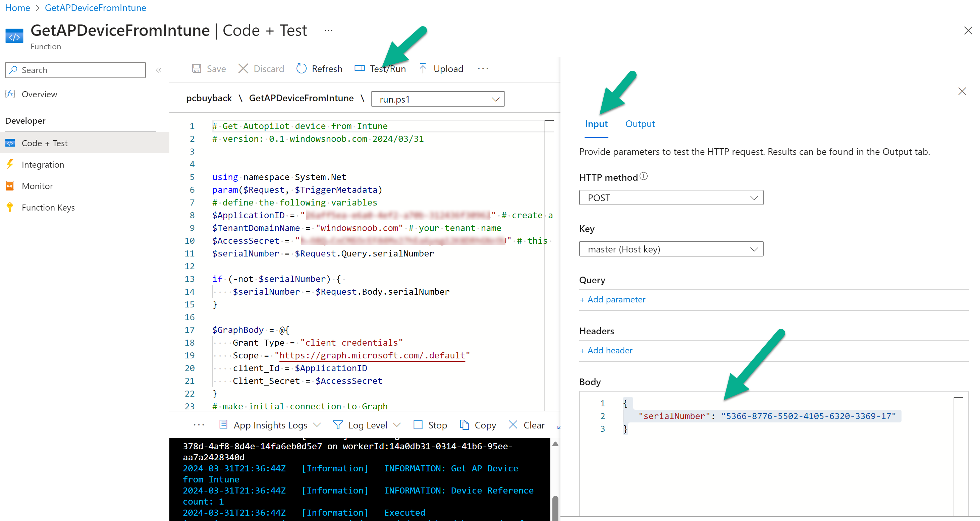Run the function with Test/Run
The width and height of the screenshot is (980, 521).
click(380, 69)
